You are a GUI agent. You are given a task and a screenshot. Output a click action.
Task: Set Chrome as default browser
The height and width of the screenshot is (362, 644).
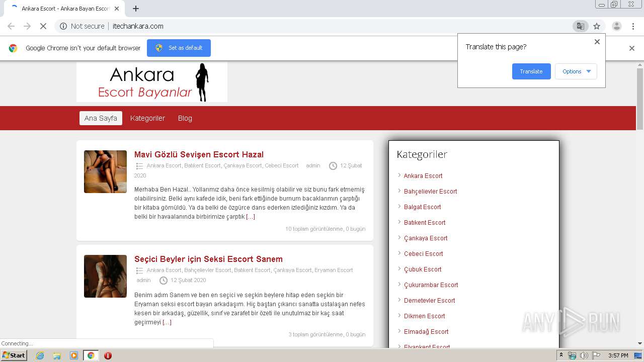pyautogui.click(x=179, y=48)
